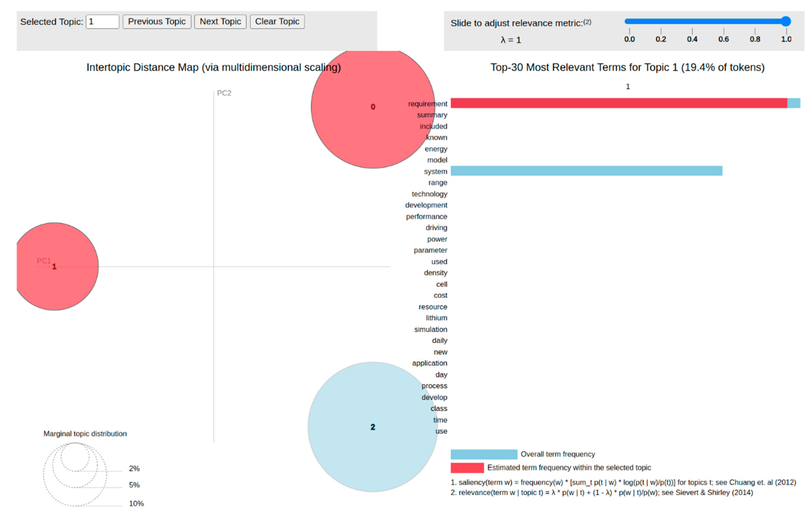Click the red estimated frequency legend swatch

(x=467, y=468)
